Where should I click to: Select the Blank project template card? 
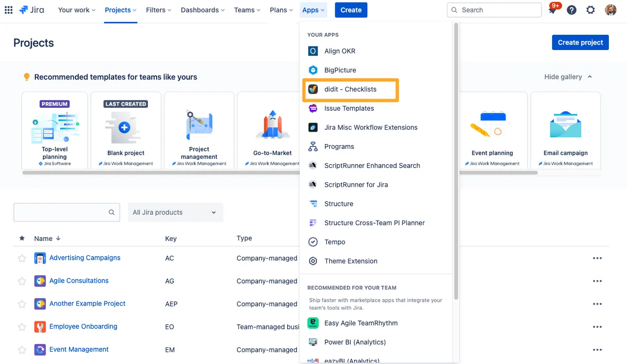click(126, 130)
